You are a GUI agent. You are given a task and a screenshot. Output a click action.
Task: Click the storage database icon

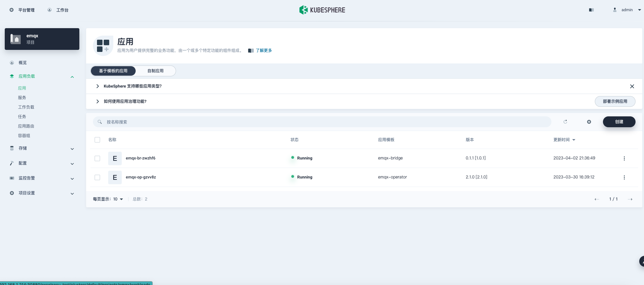click(12, 148)
